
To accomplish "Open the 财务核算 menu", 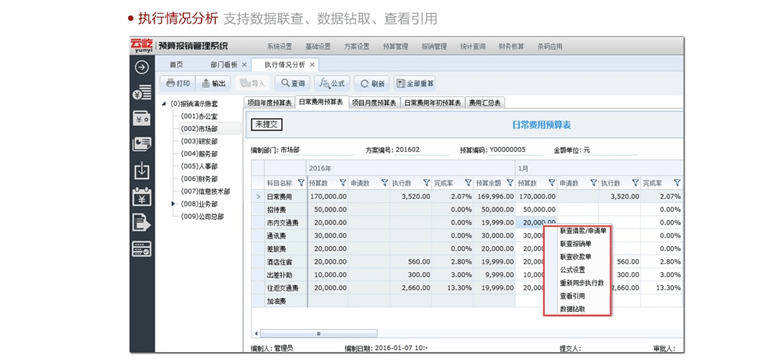I will (x=511, y=47).
